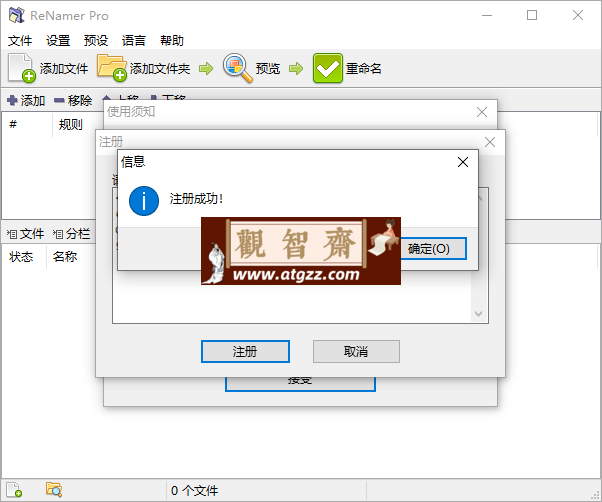Open the 文件 dropdown in files panel
Screen dimensions: 602x502
[x=25, y=233]
